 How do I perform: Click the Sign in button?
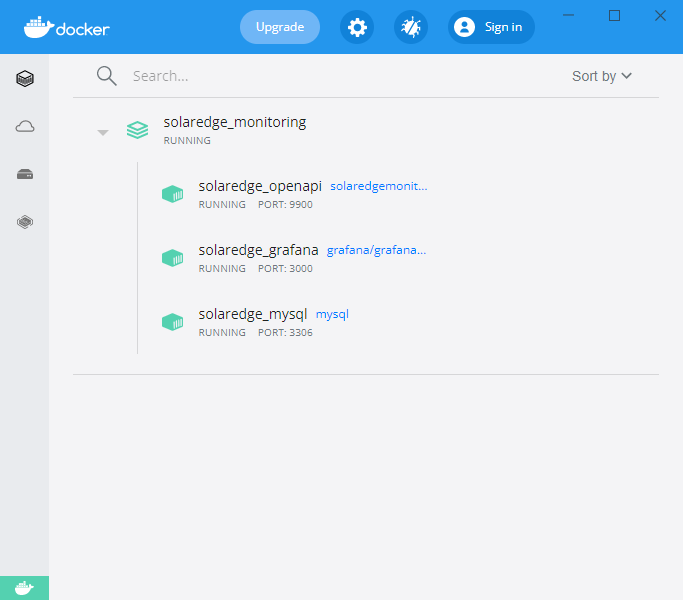click(491, 27)
